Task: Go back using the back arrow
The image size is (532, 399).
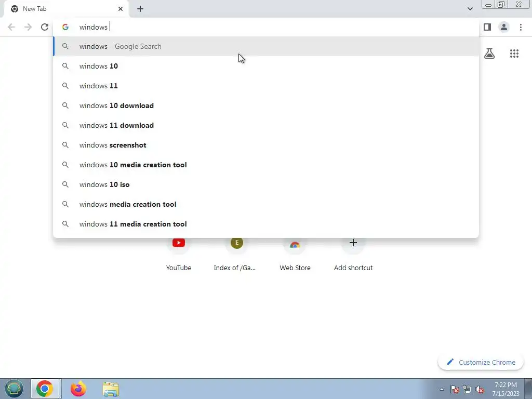Action: pyautogui.click(x=11, y=27)
